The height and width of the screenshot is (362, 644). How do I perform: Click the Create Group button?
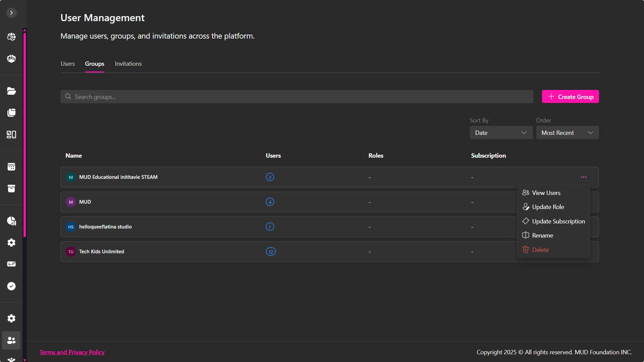tap(570, 97)
